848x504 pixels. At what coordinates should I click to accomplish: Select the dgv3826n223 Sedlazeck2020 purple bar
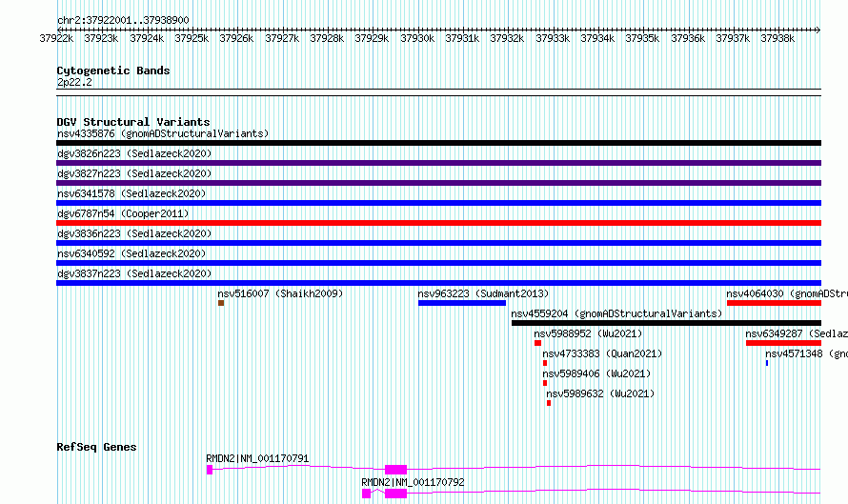(x=438, y=163)
